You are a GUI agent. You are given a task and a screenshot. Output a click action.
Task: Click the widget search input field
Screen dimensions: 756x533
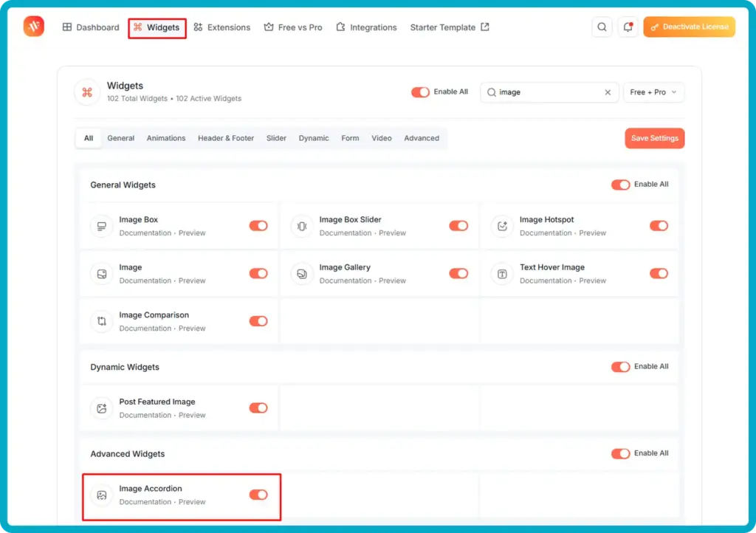549,92
